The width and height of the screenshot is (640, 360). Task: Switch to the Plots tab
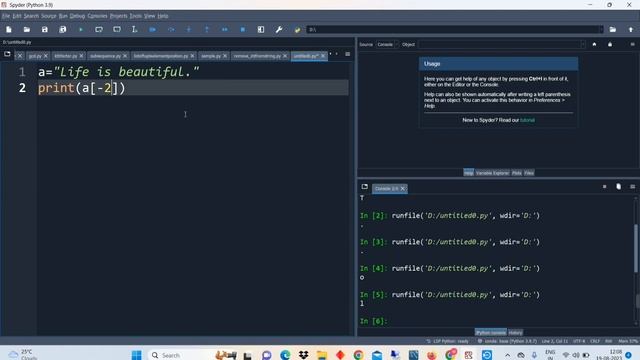pos(517,173)
